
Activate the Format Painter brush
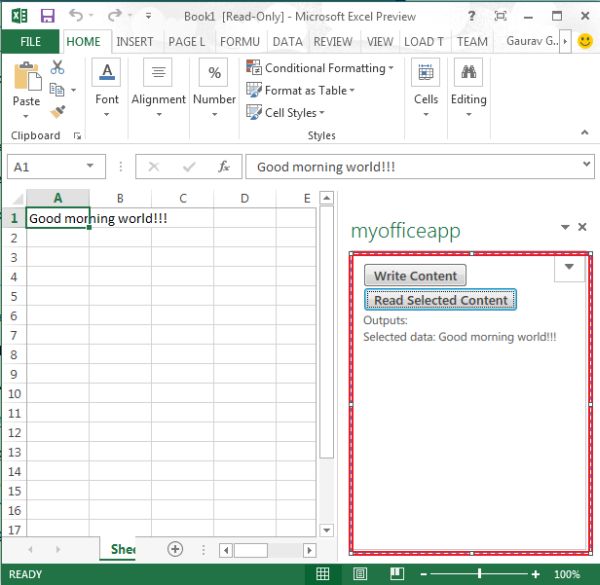(57, 112)
